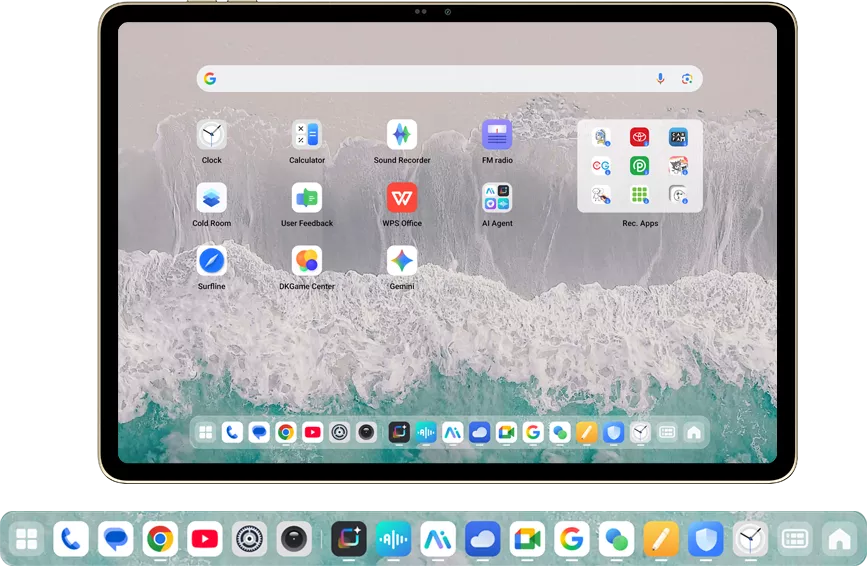Open the FM radio app
867x566 pixels.
[497, 135]
